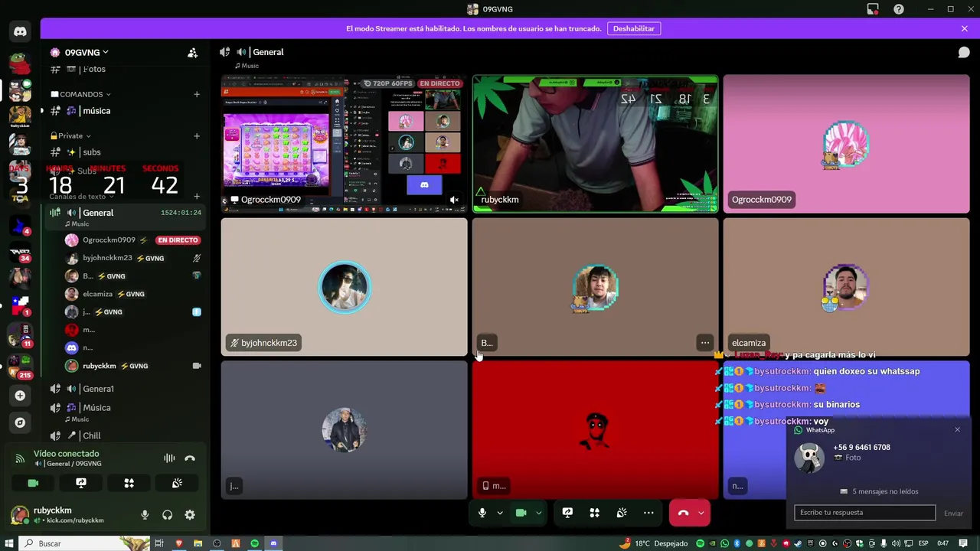Viewport: 980px width, 551px height.
Task: Deafen with headphones icon in user panel
Action: pos(168,515)
